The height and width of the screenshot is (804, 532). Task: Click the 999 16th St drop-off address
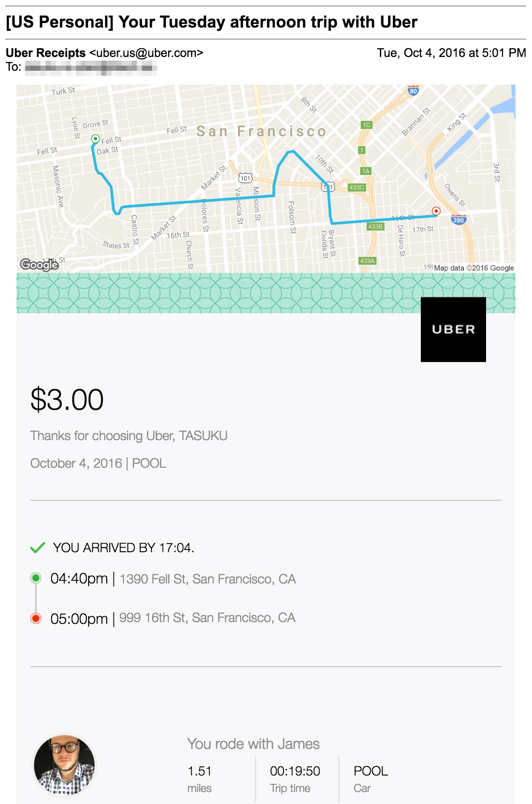(x=207, y=618)
